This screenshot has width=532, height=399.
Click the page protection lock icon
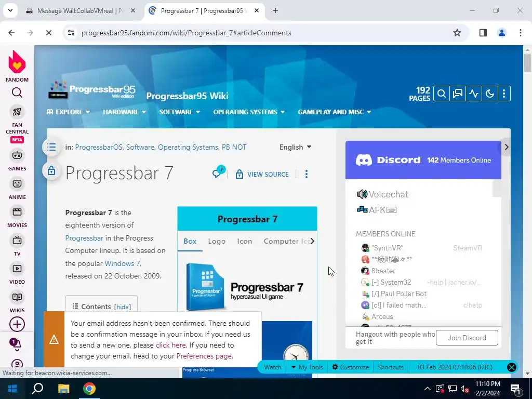(x=51, y=170)
